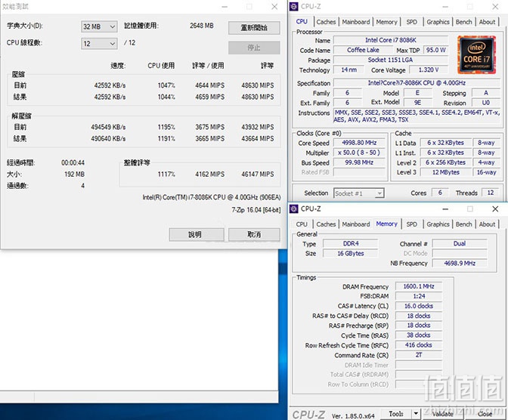Switch to Caches tab in top CPU-Z window

coord(326,22)
